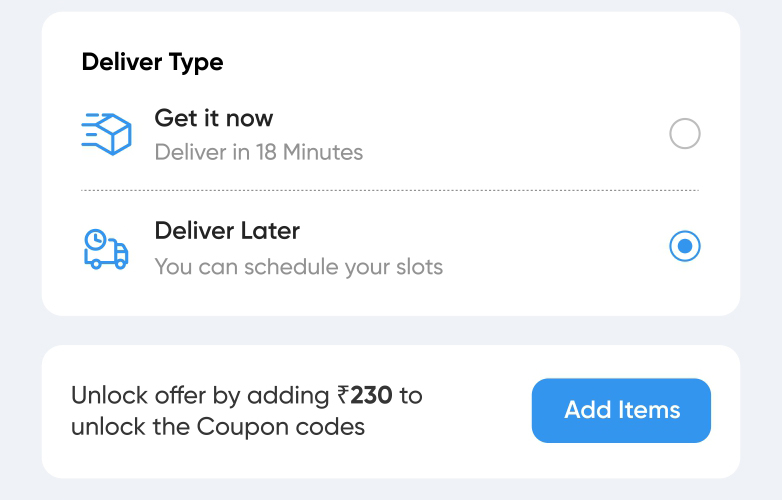Click the filled dot of the Deliver Later radio
The image size is (782, 500).
(x=684, y=246)
